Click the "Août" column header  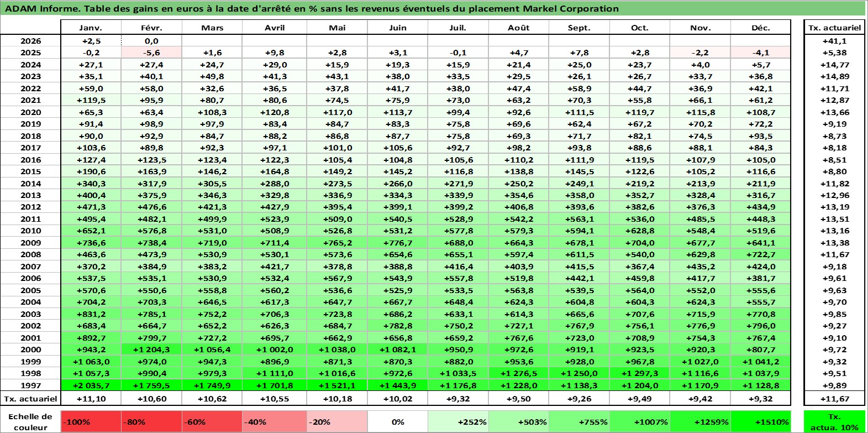[x=519, y=28]
